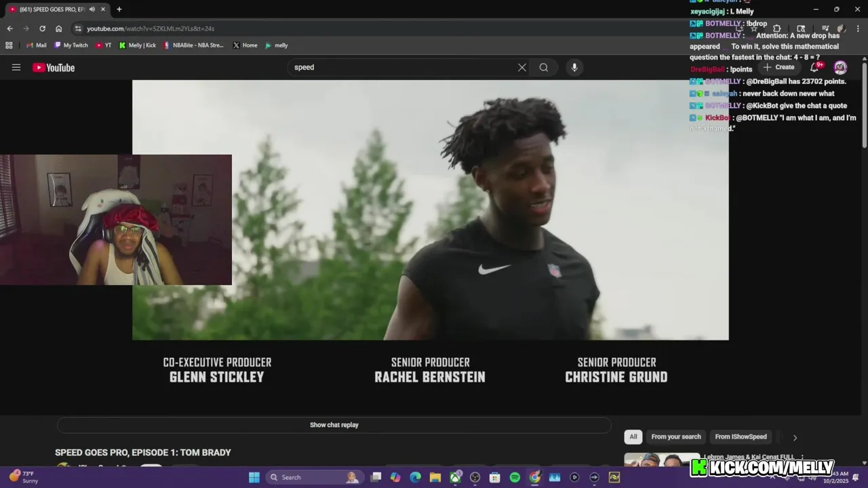Screen dimensions: 868x488
Task: Open the X Home bookmark
Action: (245, 45)
